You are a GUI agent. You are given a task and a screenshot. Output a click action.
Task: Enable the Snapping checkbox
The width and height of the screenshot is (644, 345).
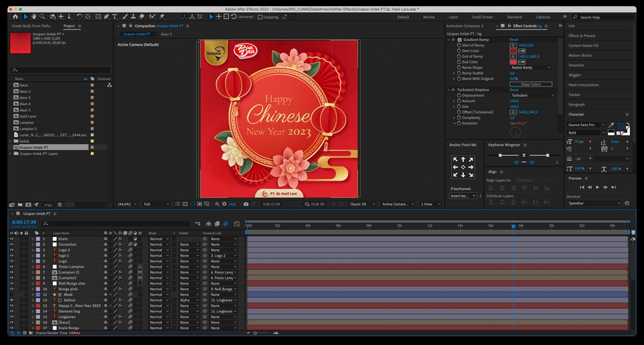(x=260, y=17)
